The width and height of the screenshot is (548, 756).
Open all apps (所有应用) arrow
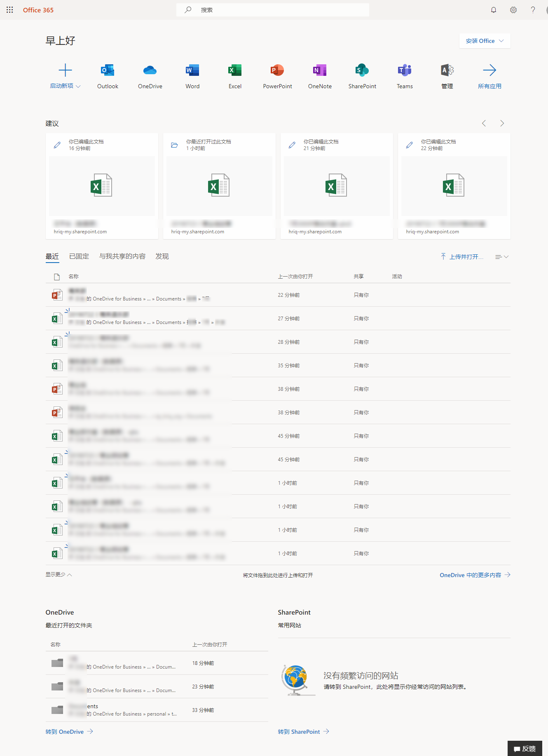[x=489, y=76]
